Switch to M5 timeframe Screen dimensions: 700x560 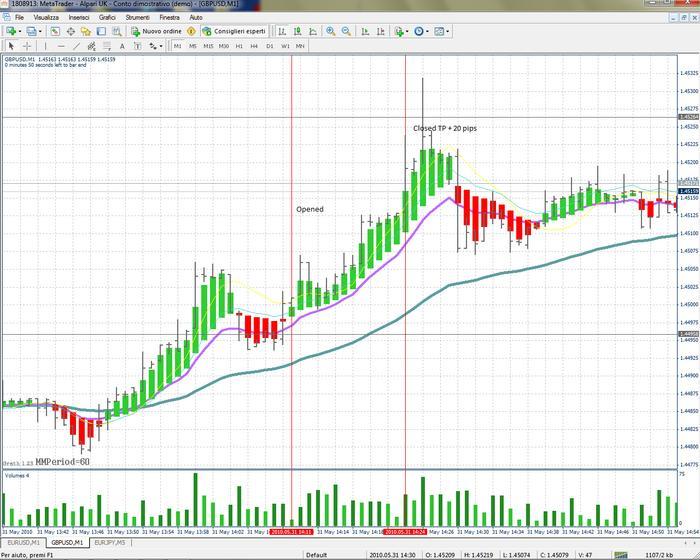pos(193,46)
